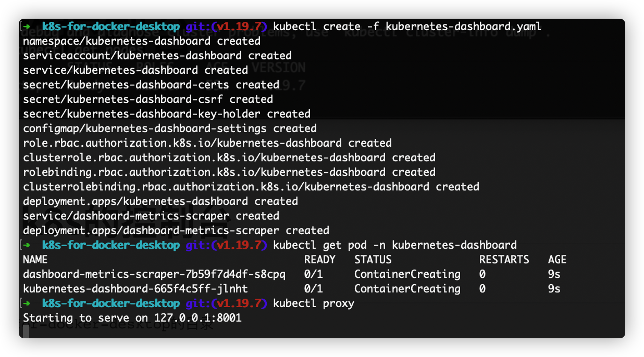
Task: Select pod name "kubernetes-dashboard-665f4c5ff-jlnht"
Action: (x=135, y=288)
